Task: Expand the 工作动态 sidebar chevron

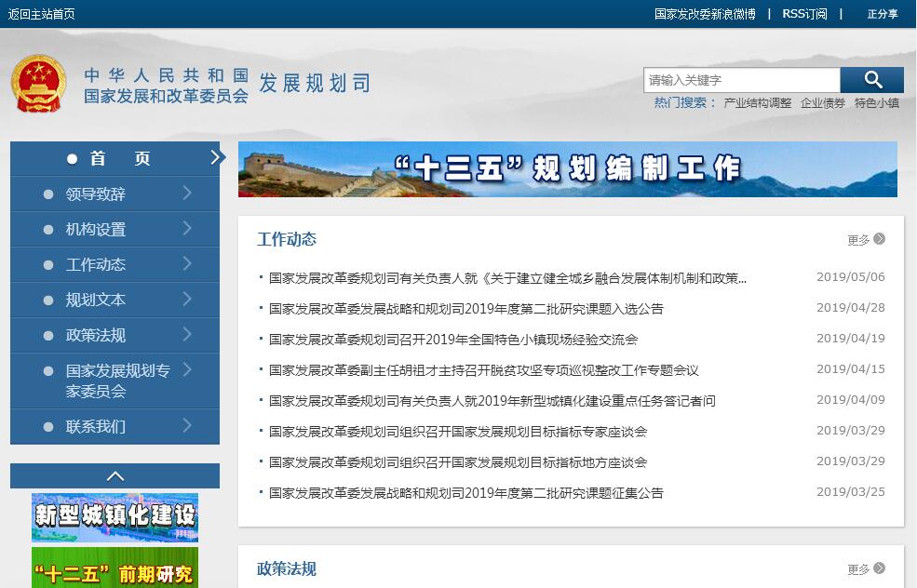Action: pos(187,263)
